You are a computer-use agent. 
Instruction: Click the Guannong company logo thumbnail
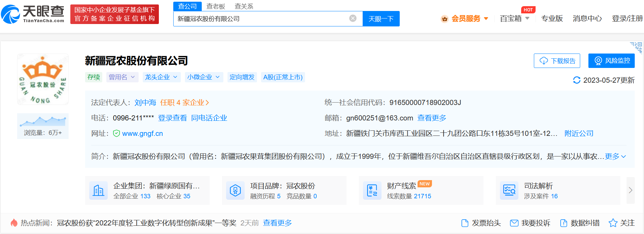tap(43, 79)
